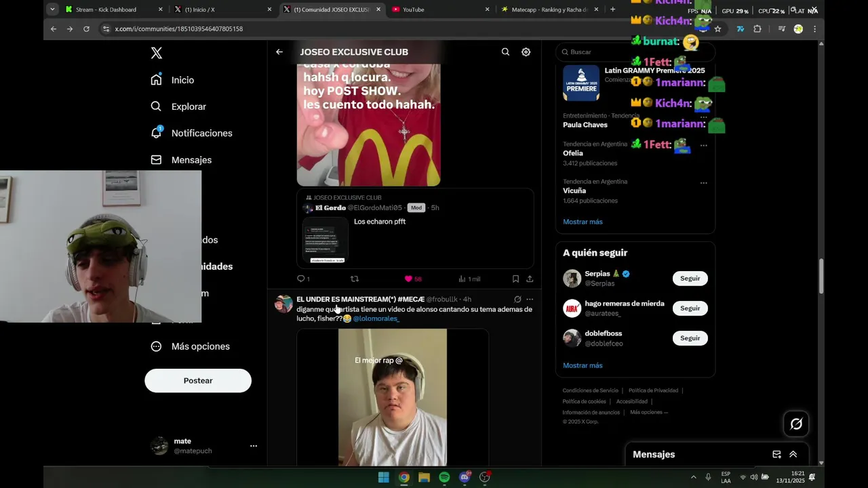Viewport: 868px width, 488px height.
Task: Open the El mejor rap video thumbnail
Action: pos(393,397)
